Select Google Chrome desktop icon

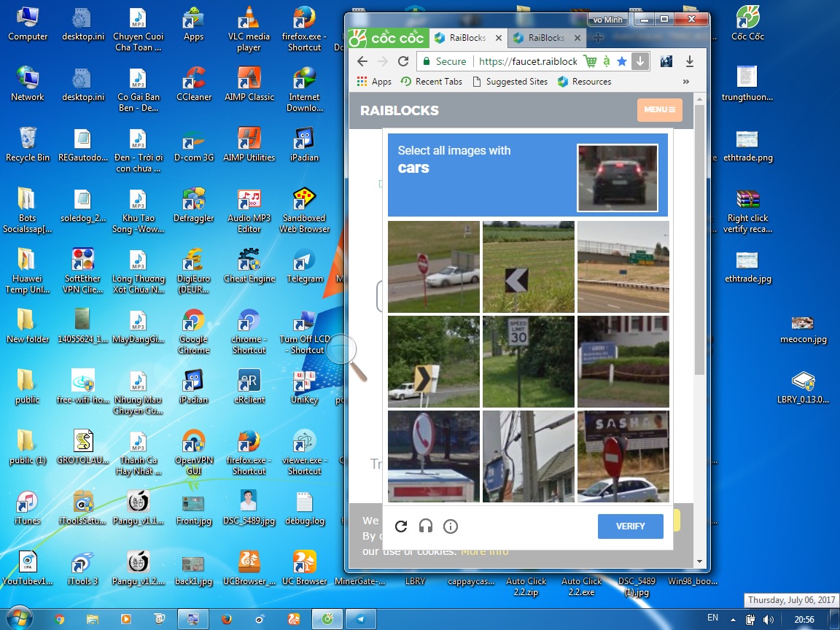tap(193, 331)
